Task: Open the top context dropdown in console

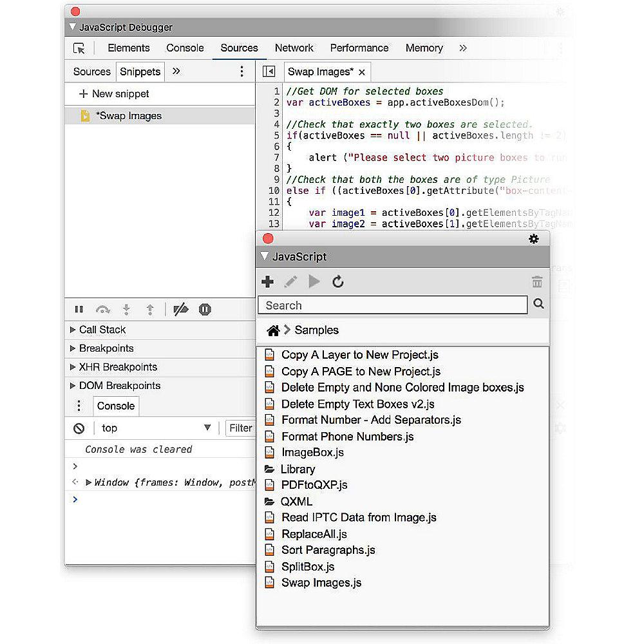Action: [156, 428]
